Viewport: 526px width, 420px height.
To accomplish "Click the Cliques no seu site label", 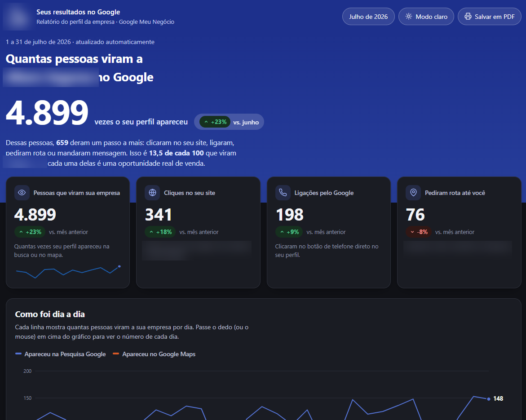I will [x=190, y=193].
